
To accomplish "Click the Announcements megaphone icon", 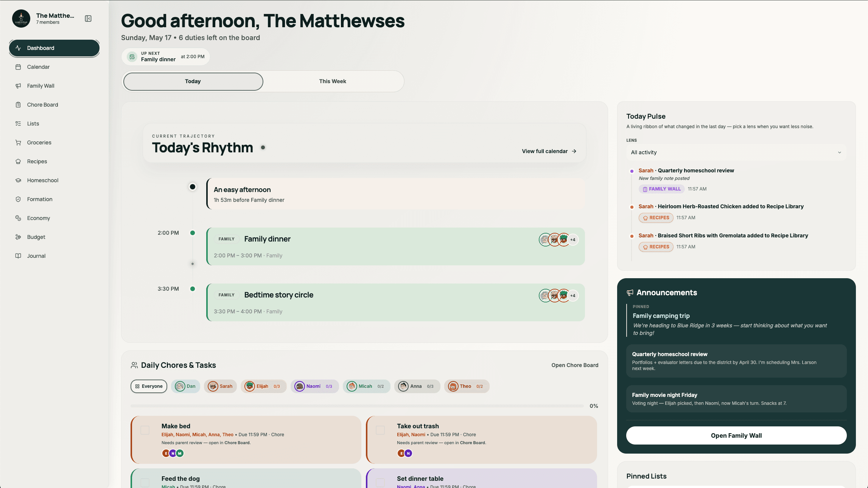I will click(630, 293).
